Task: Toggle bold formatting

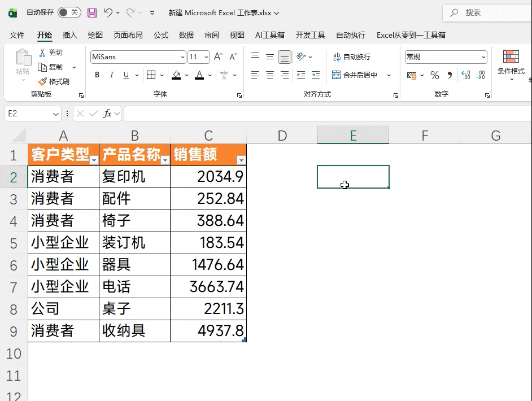Action: [x=97, y=75]
